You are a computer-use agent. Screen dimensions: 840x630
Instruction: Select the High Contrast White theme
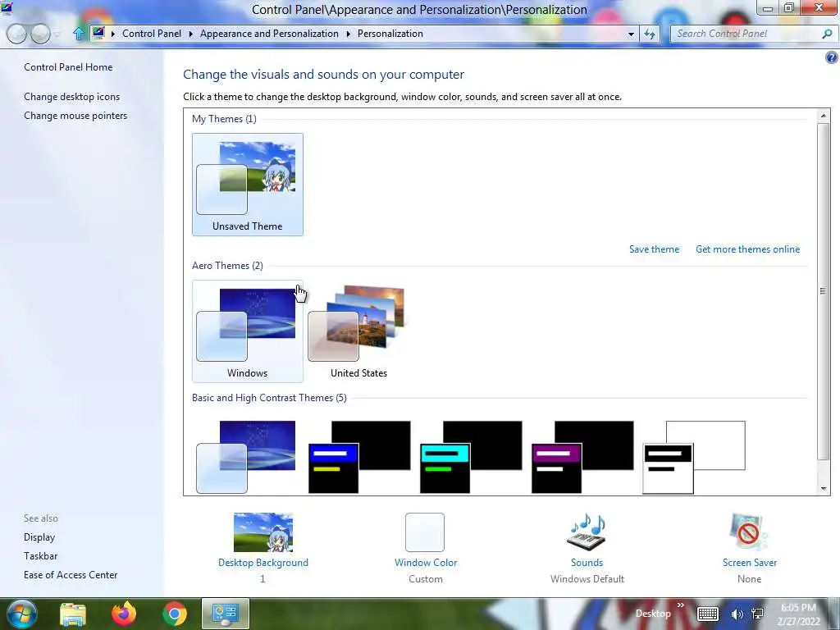coord(694,457)
